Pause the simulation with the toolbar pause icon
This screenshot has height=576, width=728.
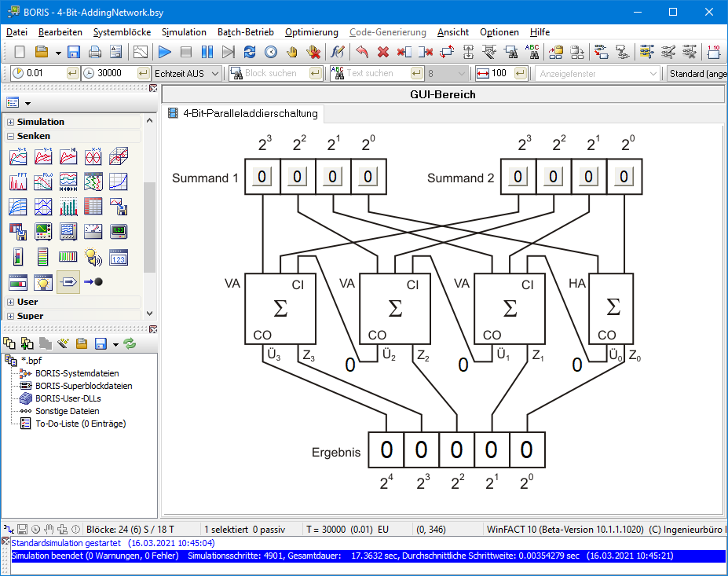coord(207,52)
